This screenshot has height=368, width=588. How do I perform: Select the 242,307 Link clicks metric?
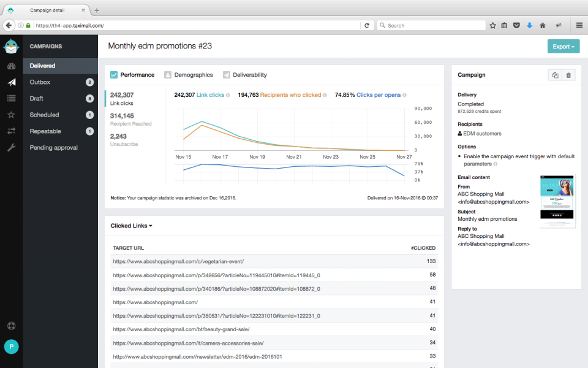click(x=122, y=99)
